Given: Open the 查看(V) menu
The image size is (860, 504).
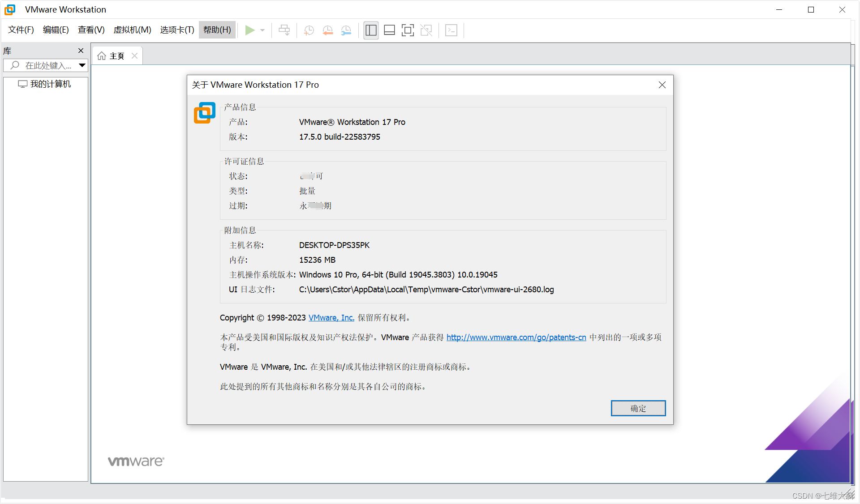Looking at the screenshot, I should (91, 30).
